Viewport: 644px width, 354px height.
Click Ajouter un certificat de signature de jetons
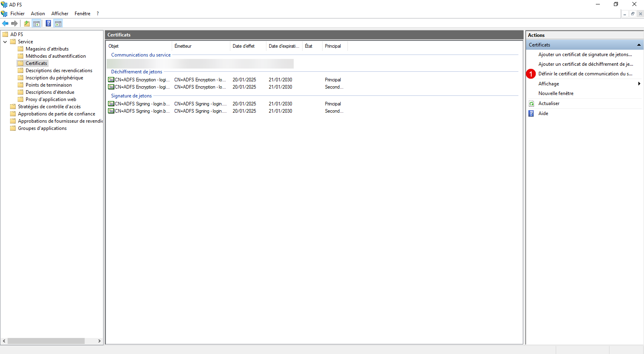point(585,55)
